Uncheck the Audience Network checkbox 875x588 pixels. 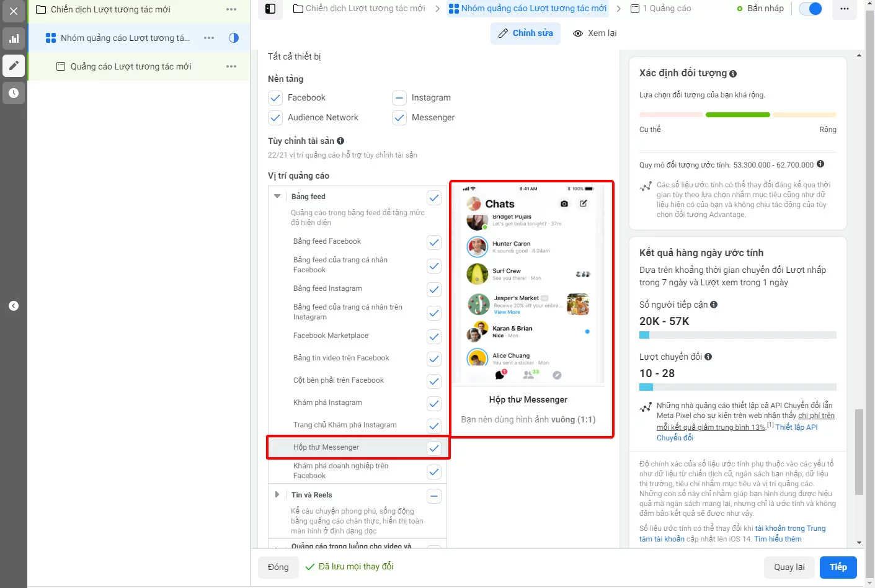275,117
